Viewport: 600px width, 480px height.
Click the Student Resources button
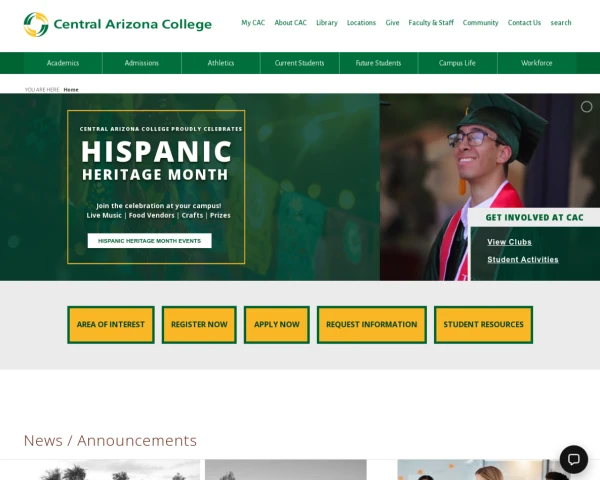coord(483,325)
